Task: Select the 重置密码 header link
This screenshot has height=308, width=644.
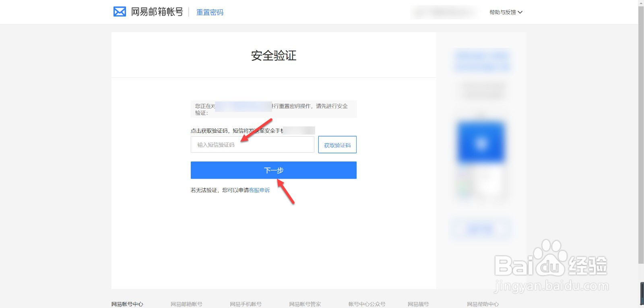Action: click(210, 12)
